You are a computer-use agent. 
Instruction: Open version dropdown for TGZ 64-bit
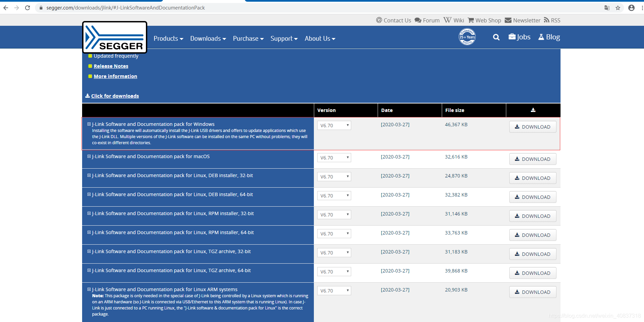click(x=334, y=272)
